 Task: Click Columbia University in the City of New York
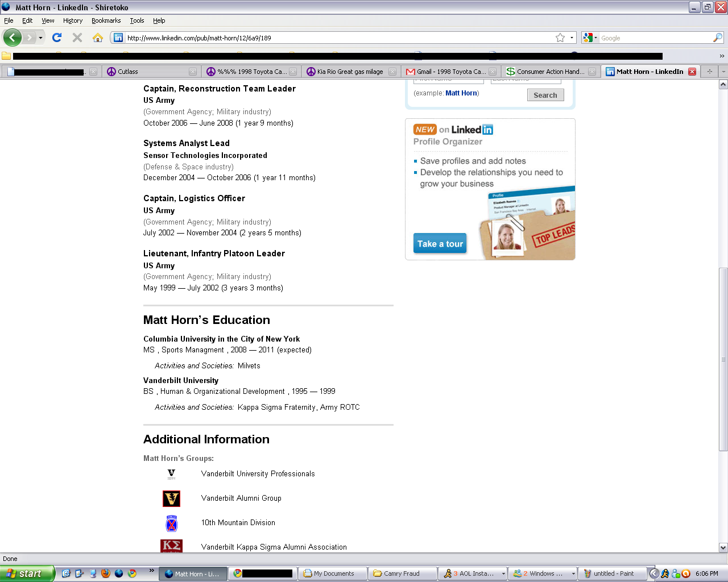click(221, 339)
